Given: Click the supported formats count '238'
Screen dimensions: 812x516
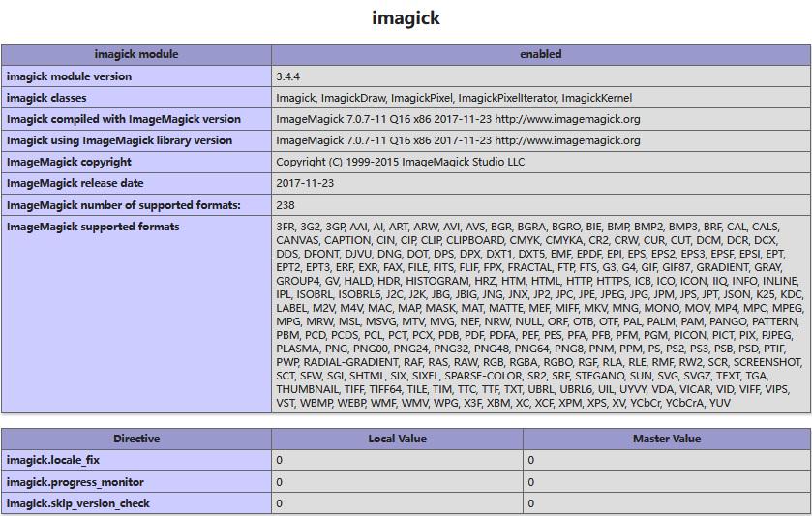Looking at the screenshot, I should click(286, 205).
